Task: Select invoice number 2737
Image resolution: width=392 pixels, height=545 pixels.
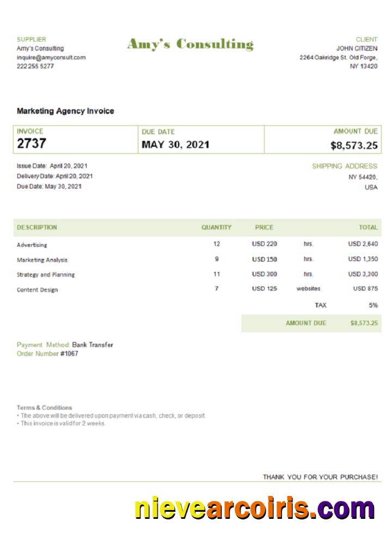Action: click(x=32, y=144)
